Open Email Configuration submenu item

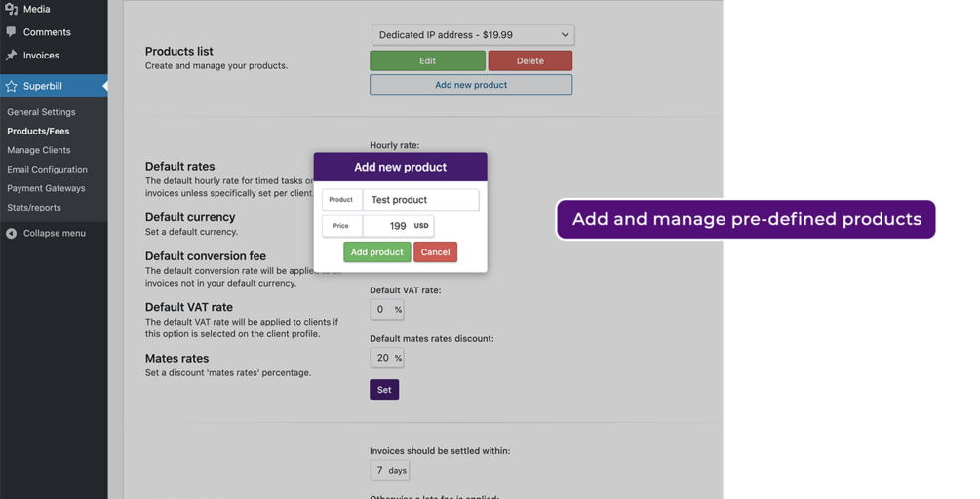click(47, 170)
